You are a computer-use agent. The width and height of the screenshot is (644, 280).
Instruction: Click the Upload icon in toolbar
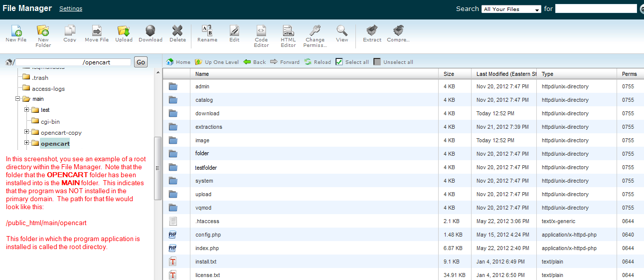click(x=124, y=31)
